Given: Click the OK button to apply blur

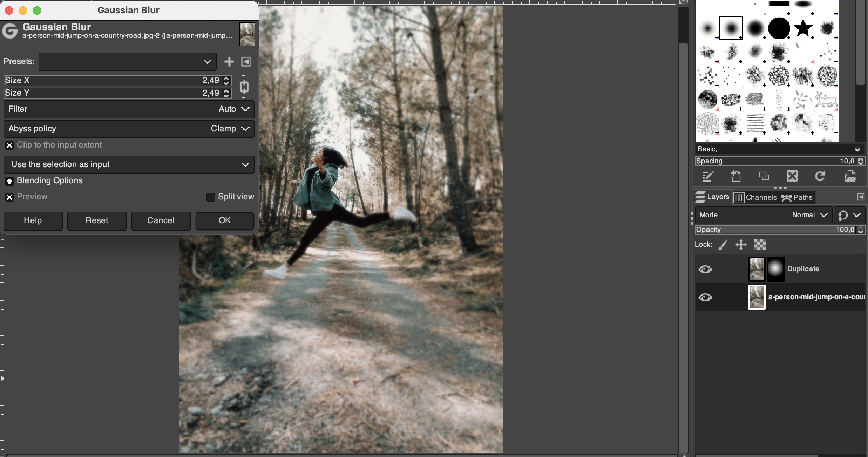Looking at the screenshot, I should tap(224, 221).
